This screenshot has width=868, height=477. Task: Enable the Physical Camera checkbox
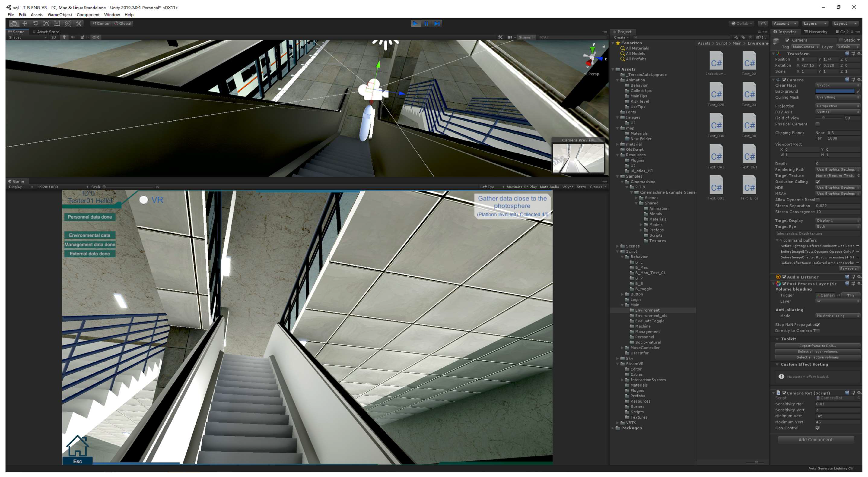817,124
